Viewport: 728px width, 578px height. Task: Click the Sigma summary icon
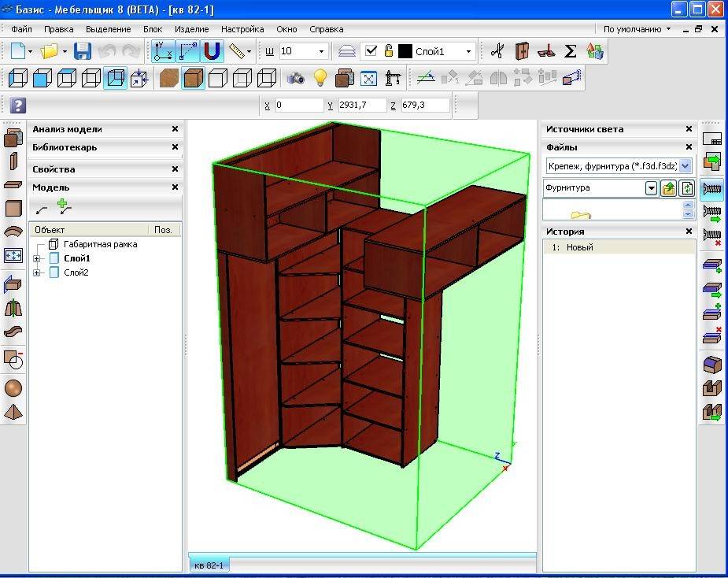[570, 51]
